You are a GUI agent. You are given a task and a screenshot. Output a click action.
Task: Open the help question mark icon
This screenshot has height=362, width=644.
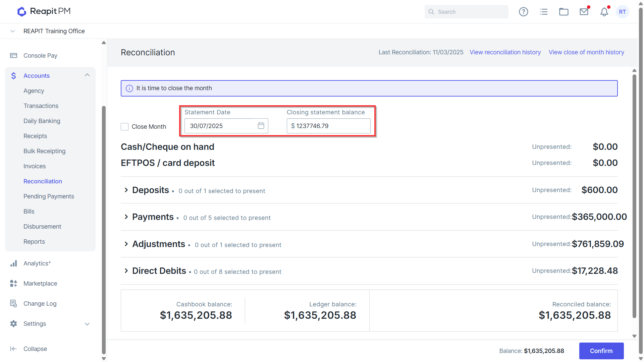coord(523,12)
